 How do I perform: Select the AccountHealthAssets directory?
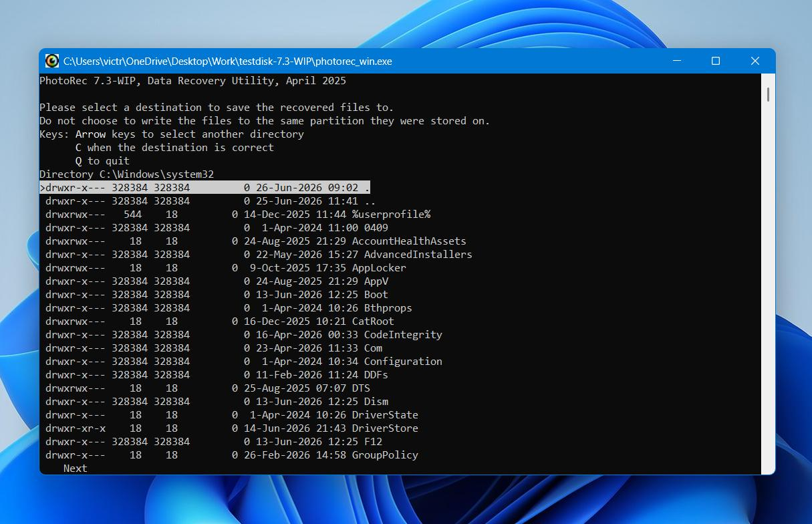[256, 241]
